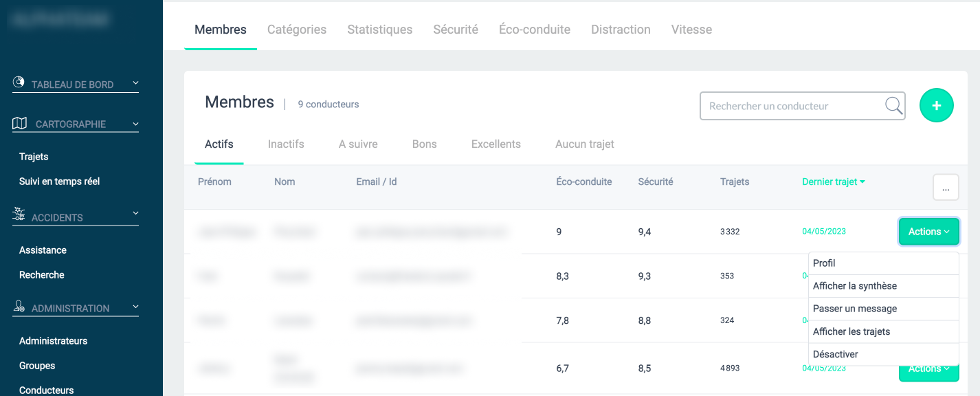Select the Excellents filter tab
Screen dimensions: 980x396
(x=496, y=144)
